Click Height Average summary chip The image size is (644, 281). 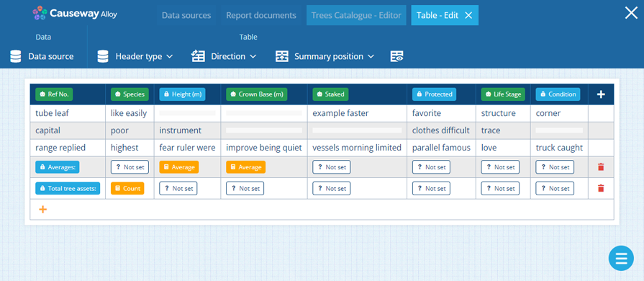(179, 167)
